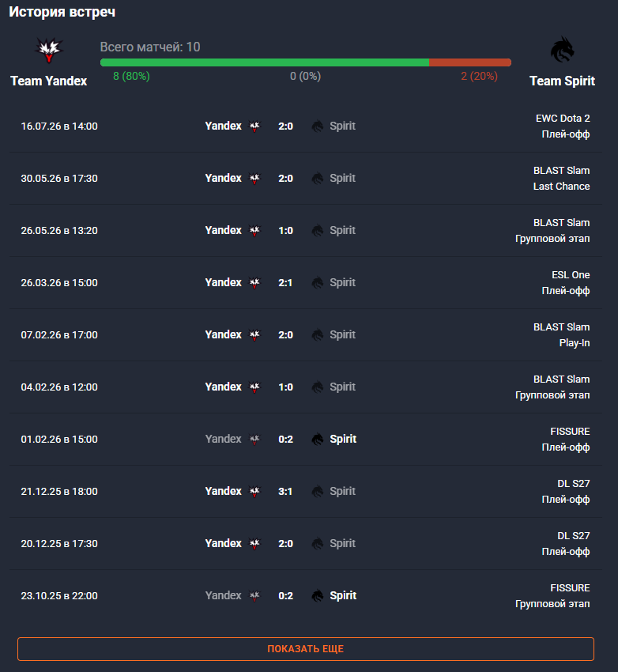Click Yandex logo in 23.10.25 match row
618x672 pixels.
(254, 596)
